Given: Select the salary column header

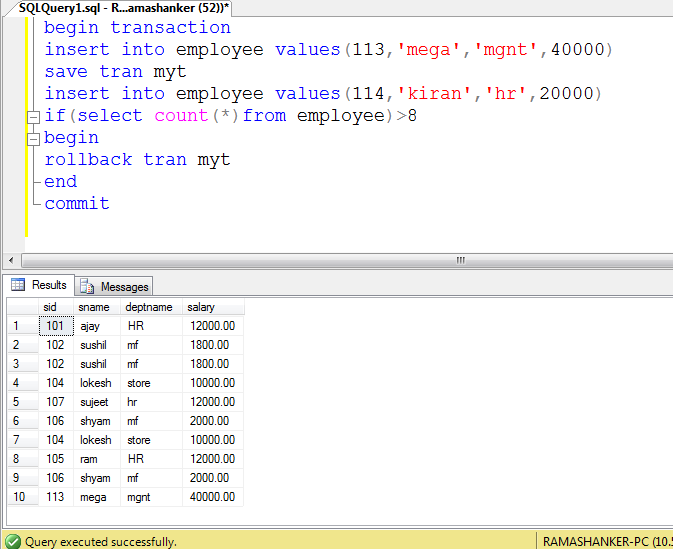Looking at the screenshot, I should 213,307.
